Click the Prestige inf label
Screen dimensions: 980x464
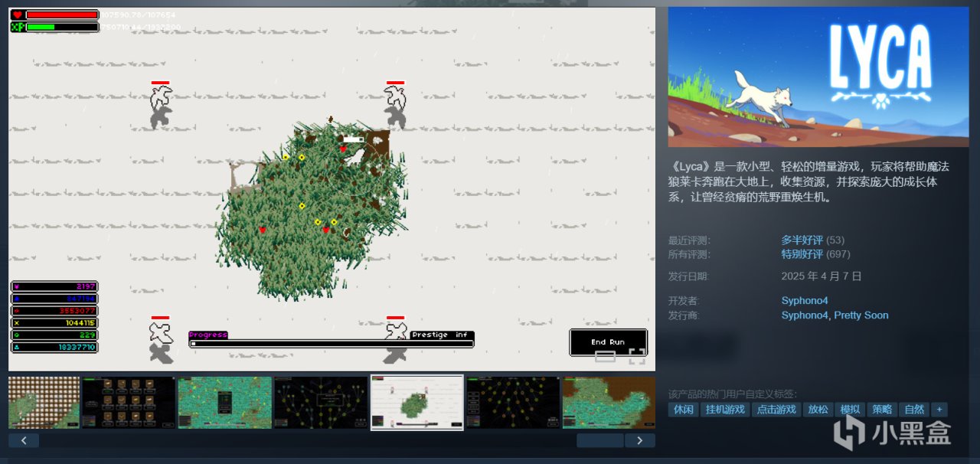click(x=442, y=335)
